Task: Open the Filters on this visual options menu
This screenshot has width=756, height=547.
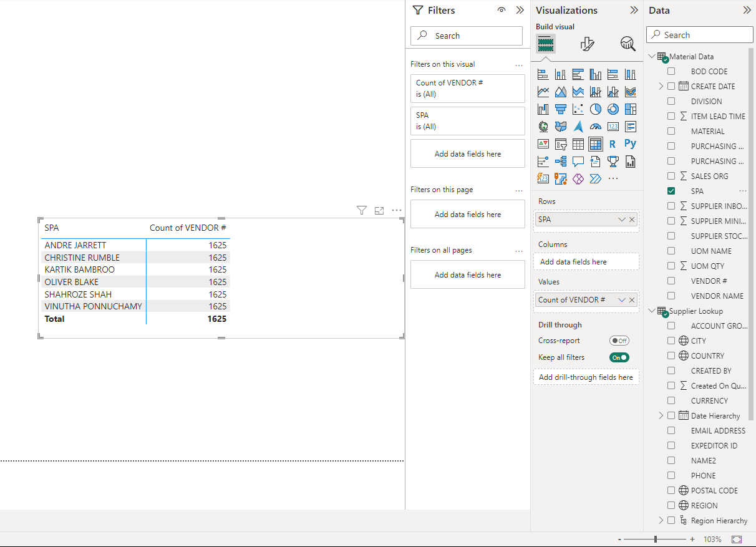Action: coord(519,65)
